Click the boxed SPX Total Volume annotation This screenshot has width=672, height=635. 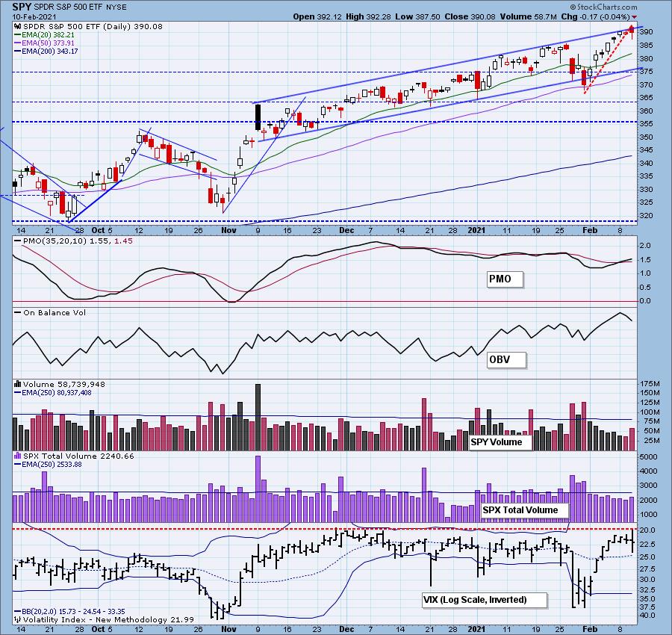[x=525, y=510]
